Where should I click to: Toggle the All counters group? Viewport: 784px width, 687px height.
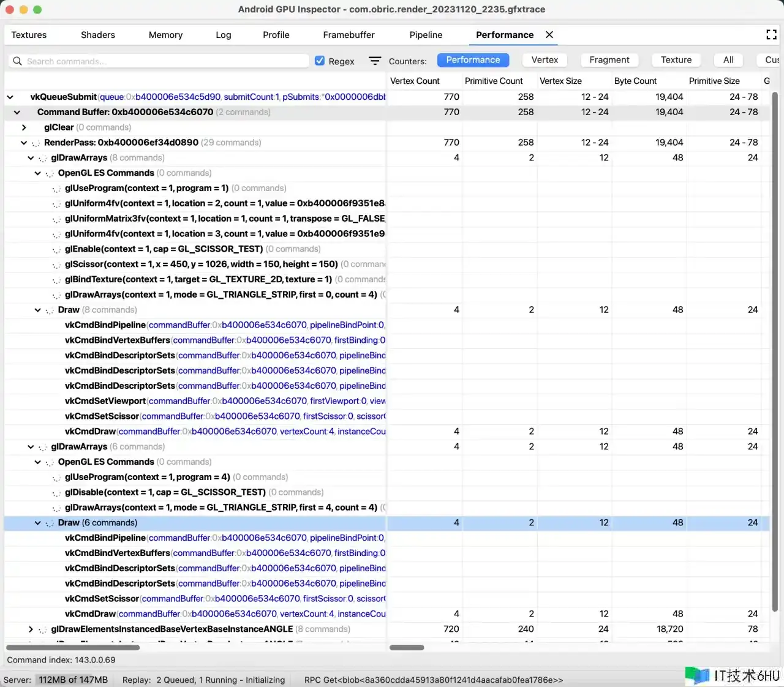click(728, 60)
